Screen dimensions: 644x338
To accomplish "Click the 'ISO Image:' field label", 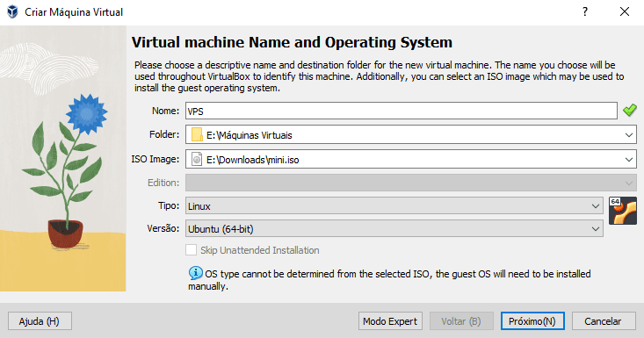I will (x=156, y=159).
